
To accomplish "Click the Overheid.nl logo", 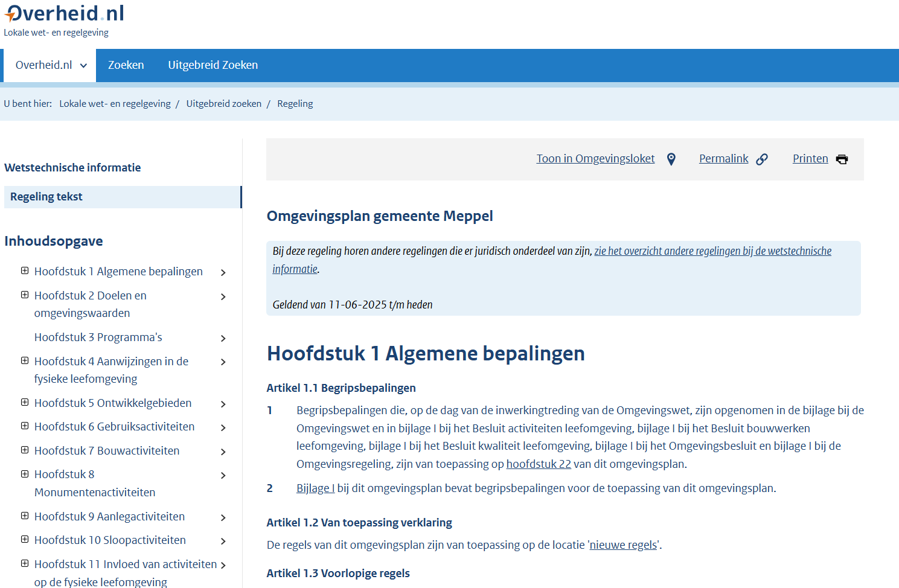I will coord(64,13).
